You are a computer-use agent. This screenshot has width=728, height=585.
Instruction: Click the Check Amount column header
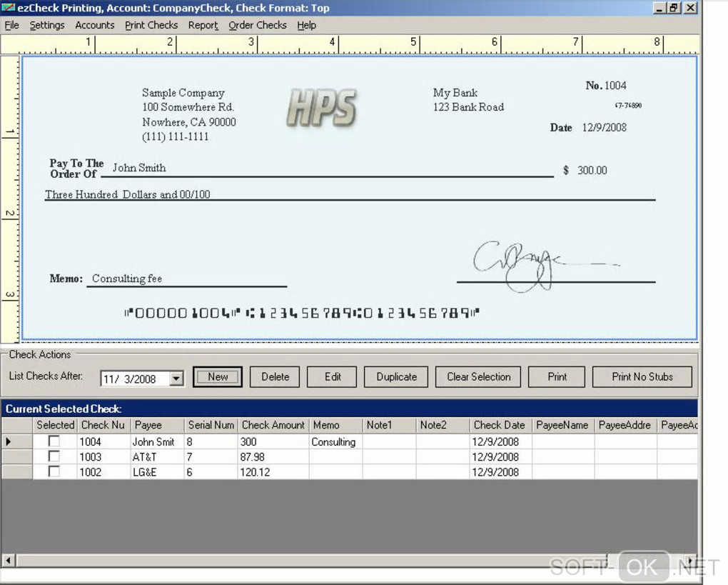tap(273, 425)
